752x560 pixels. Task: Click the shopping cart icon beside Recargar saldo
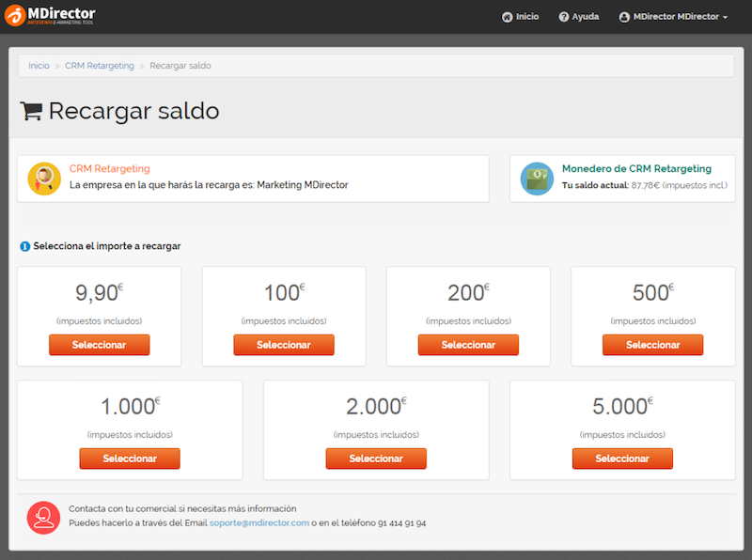(31, 111)
